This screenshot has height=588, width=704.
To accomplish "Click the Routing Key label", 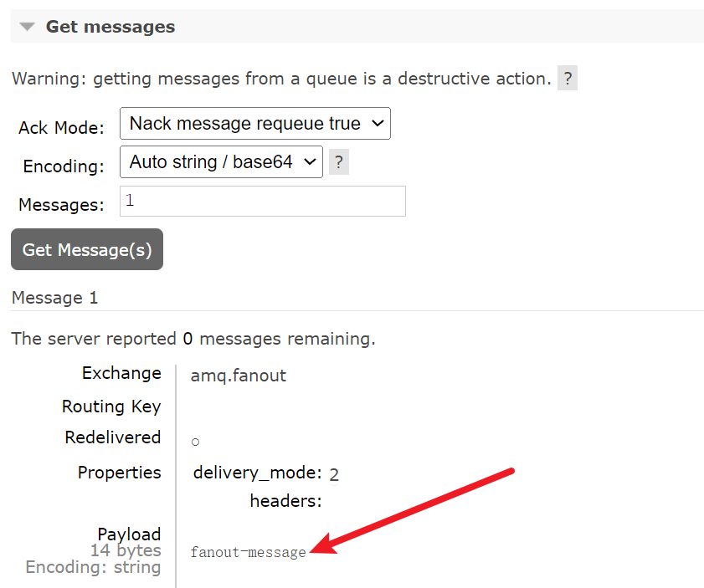I will click(x=110, y=406).
